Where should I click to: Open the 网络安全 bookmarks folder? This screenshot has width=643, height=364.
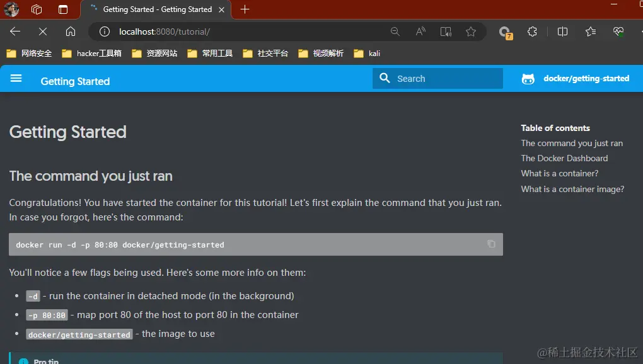[30, 54]
